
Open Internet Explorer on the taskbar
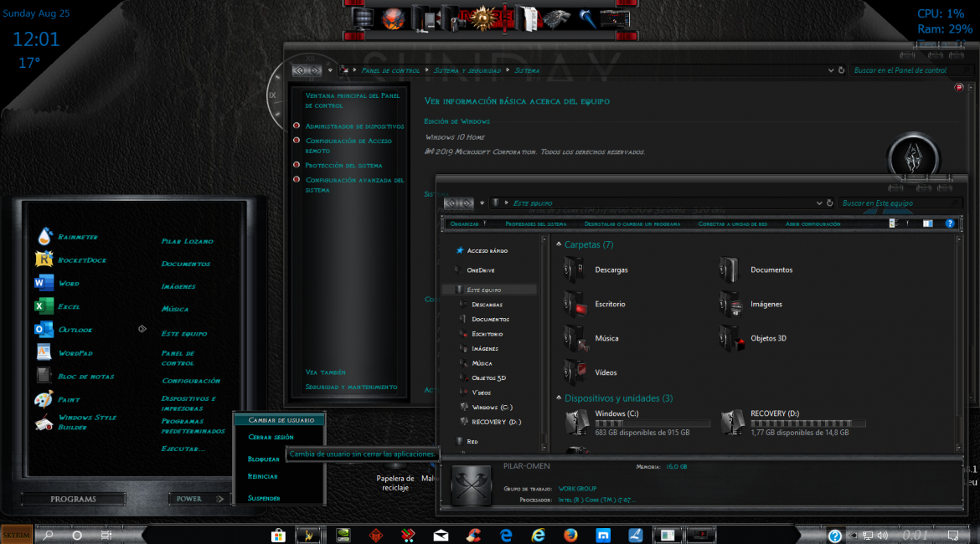pos(538,536)
